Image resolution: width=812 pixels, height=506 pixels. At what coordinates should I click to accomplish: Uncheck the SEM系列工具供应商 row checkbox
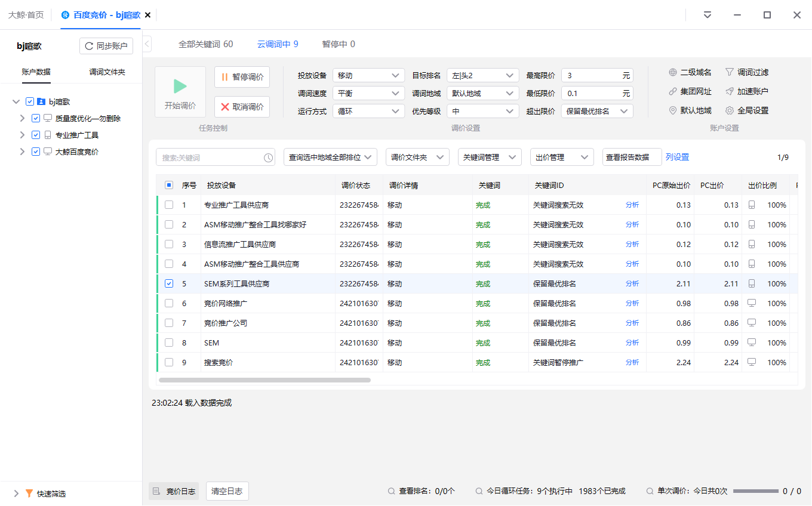tap(169, 283)
